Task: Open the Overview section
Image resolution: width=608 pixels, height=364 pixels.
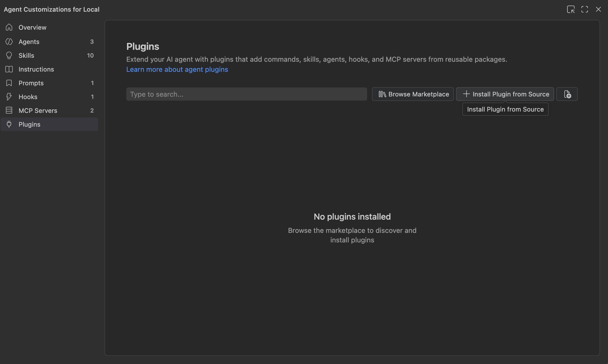Action: (x=49, y=27)
